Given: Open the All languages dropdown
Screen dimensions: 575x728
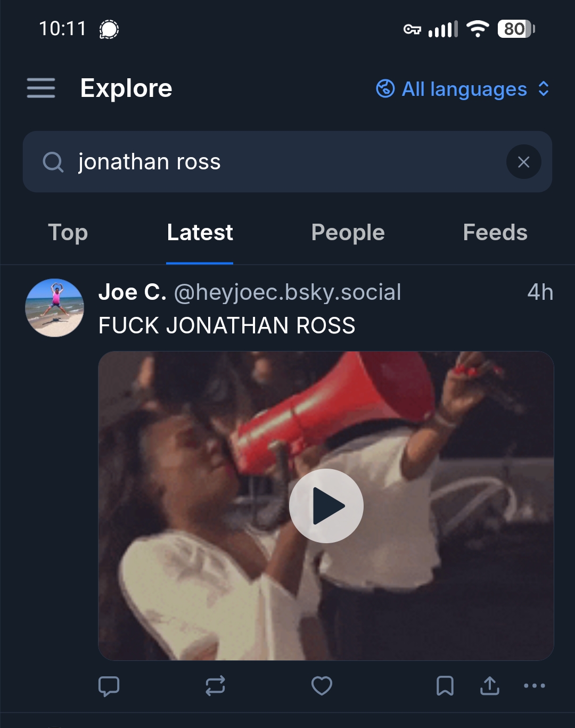Looking at the screenshot, I should coord(463,89).
